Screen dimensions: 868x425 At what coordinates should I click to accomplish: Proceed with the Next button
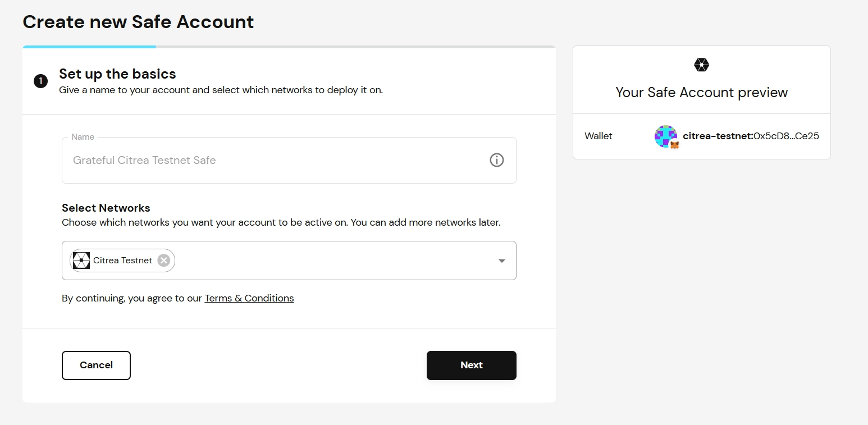(471, 365)
